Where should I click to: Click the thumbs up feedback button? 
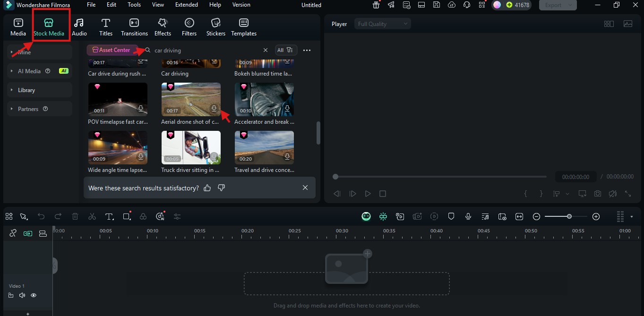[207, 188]
